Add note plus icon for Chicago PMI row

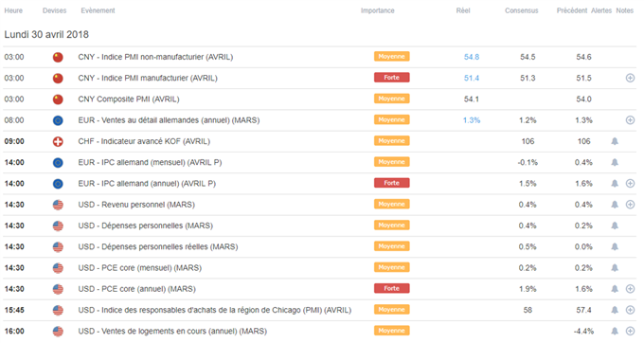pos(630,310)
